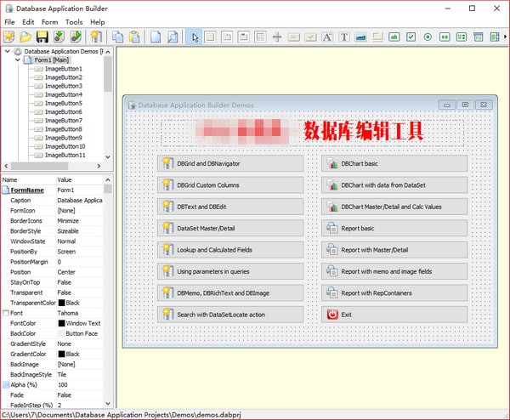Collapse the Database Application Demos tree node
This screenshot has width=510, height=420.
pos(8,51)
